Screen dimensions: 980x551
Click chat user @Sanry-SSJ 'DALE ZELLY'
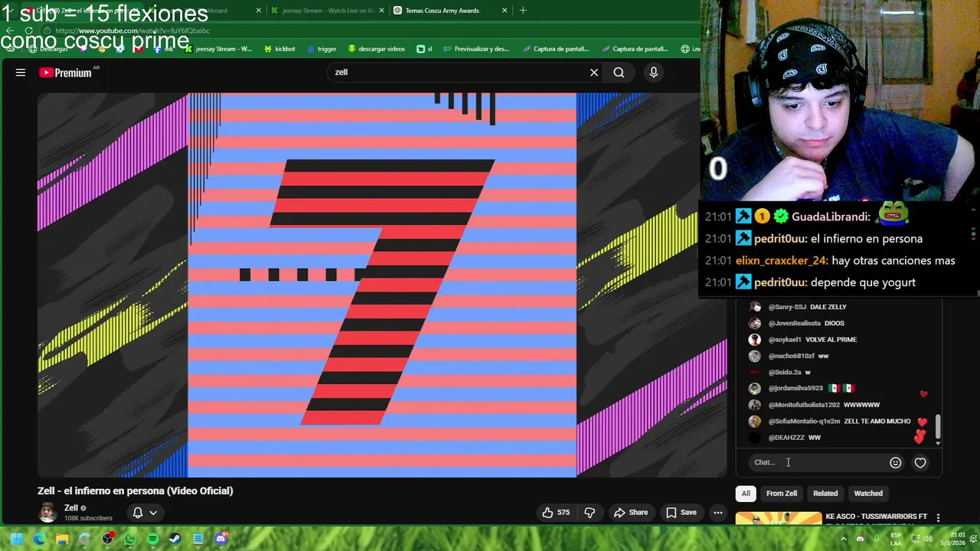pos(799,307)
